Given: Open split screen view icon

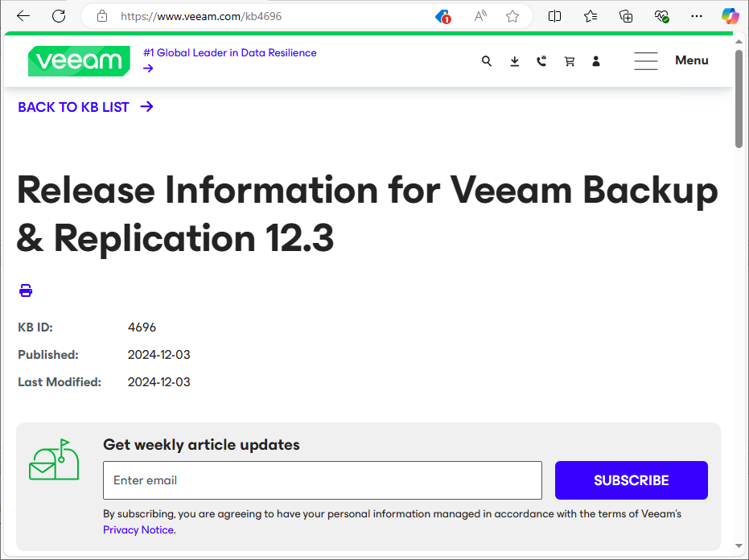Looking at the screenshot, I should pyautogui.click(x=554, y=16).
